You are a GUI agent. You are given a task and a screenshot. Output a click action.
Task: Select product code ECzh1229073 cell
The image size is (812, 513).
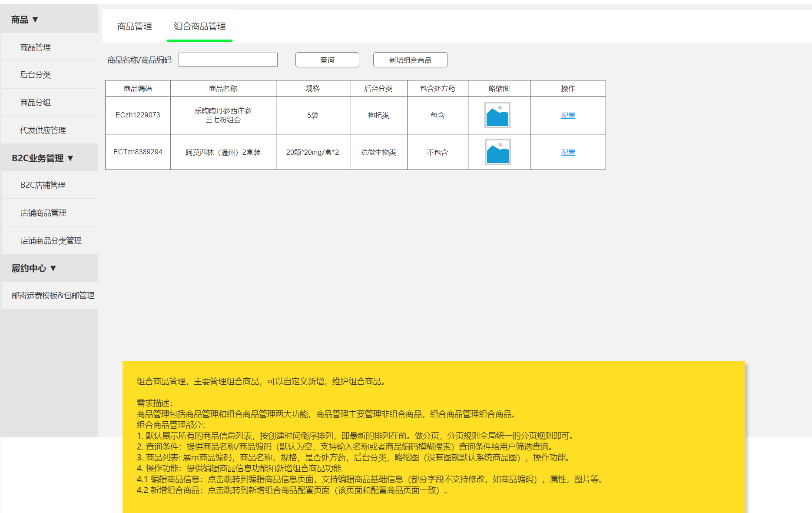[138, 115]
